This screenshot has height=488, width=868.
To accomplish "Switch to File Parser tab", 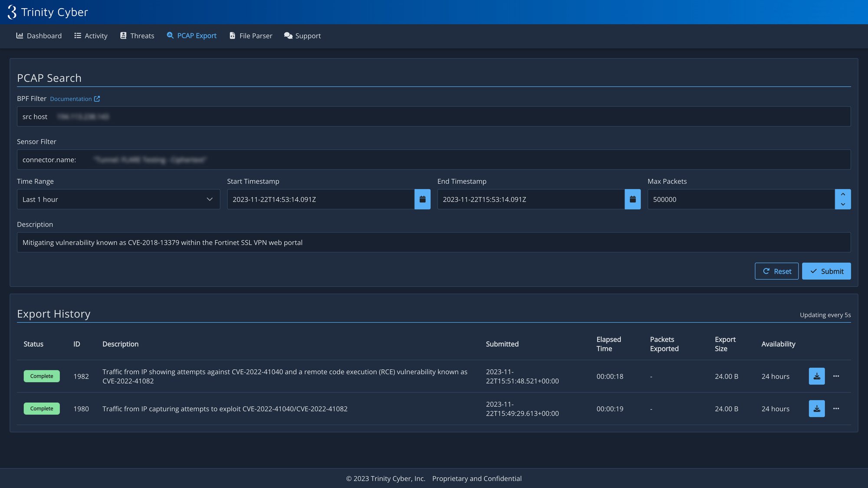I will pos(251,36).
